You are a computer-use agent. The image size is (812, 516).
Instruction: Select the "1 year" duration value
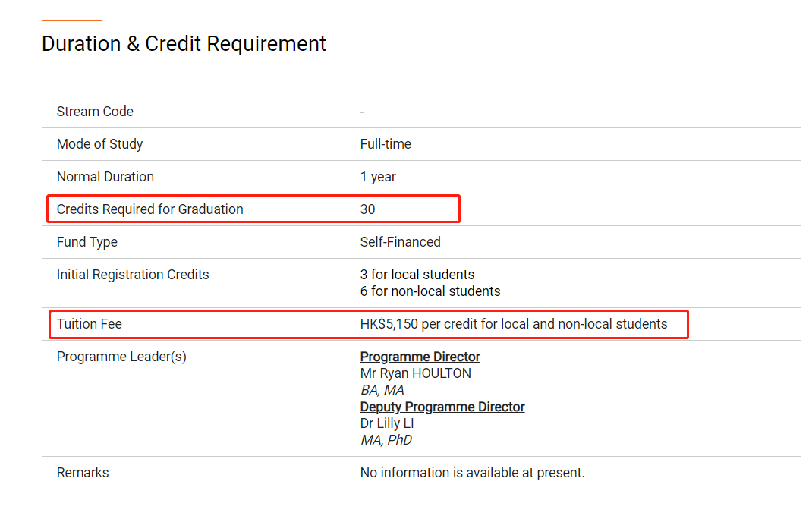[378, 177]
